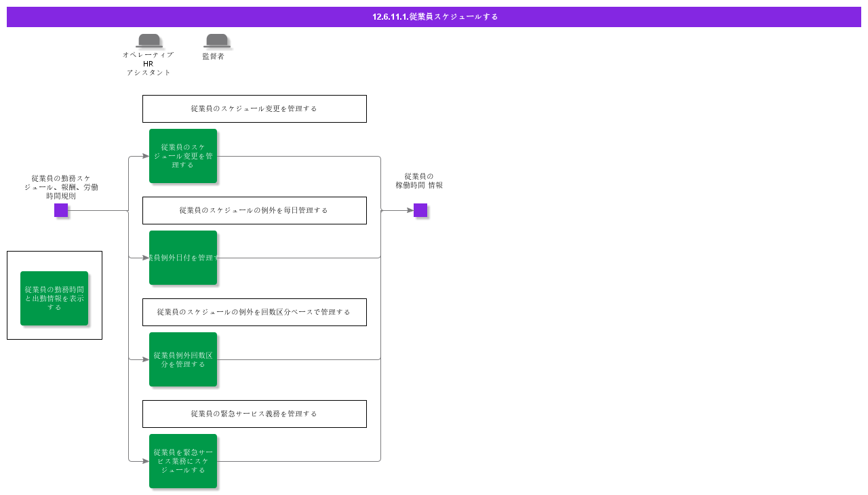Select the 従業員のスケジュールの例外を毎日管理する box
This screenshot has height=495, width=868.
point(254,210)
